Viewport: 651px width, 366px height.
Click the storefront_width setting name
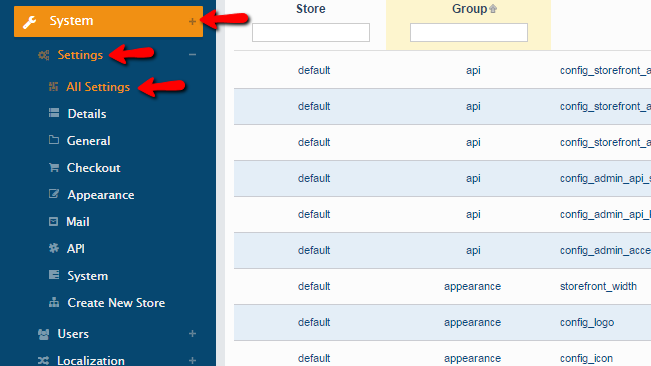tap(598, 286)
